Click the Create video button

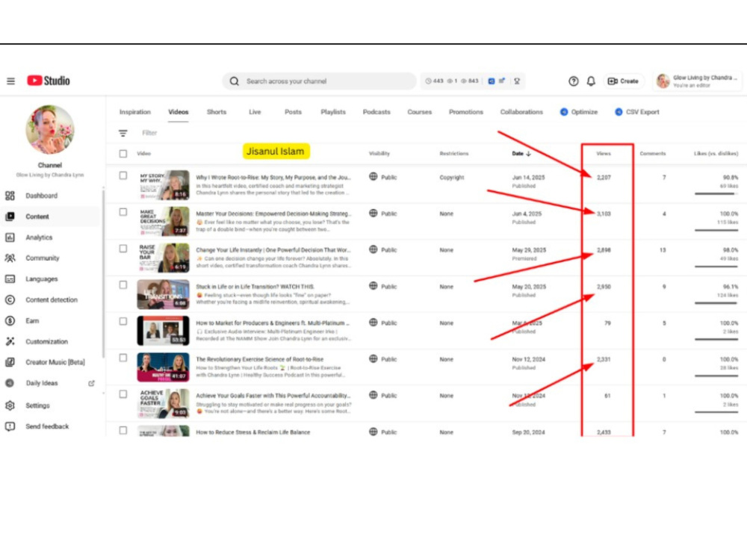(623, 81)
